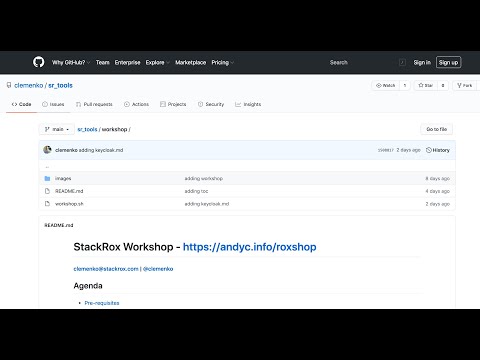Click the images folder icon
The height and width of the screenshot is (360, 480).
(x=47, y=179)
